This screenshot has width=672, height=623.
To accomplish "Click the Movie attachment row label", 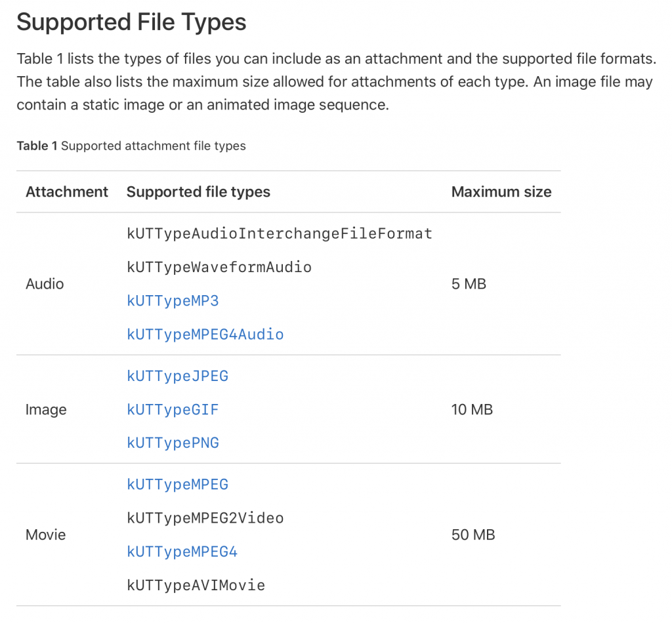I will 46,535.
